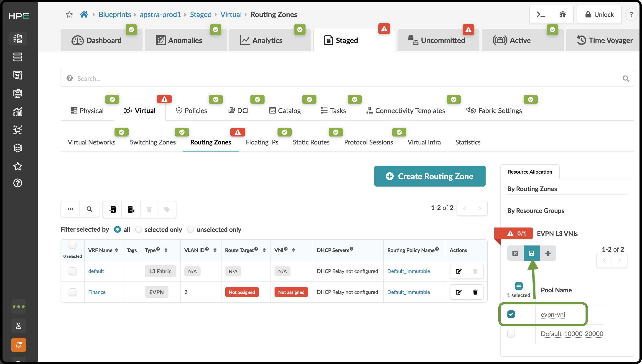Click the export routing zones icon
Viewport: 642px width, 364px height.
pos(131,209)
